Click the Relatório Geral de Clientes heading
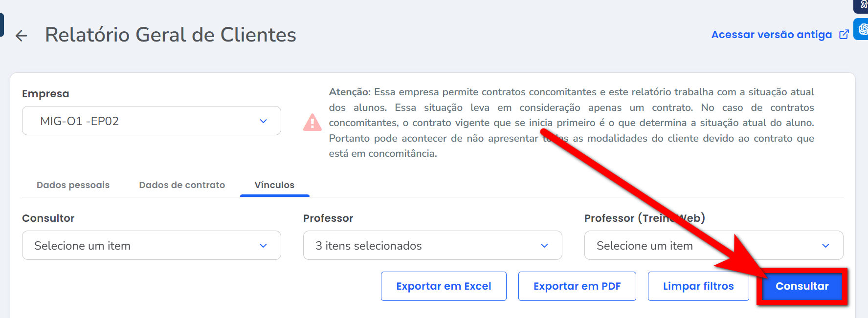The image size is (868, 318). [x=171, y=35]
